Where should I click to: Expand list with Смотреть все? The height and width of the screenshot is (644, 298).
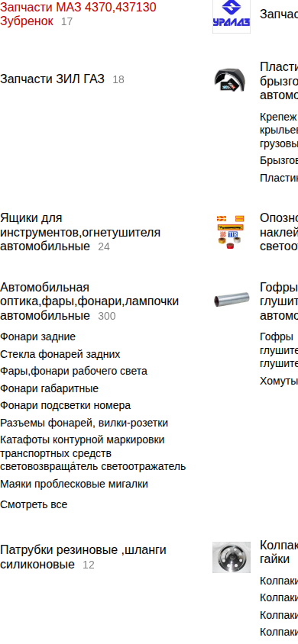[x=34, y=505]
